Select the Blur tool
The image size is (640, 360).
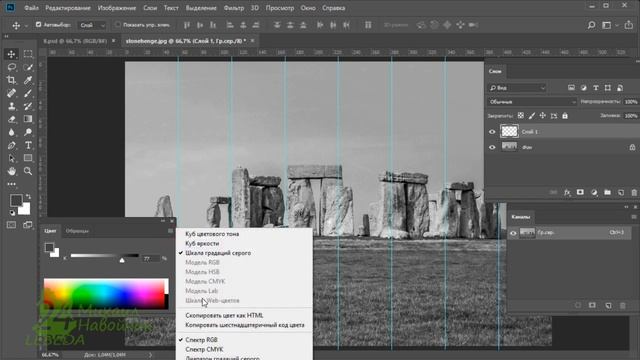coord(11,132)
